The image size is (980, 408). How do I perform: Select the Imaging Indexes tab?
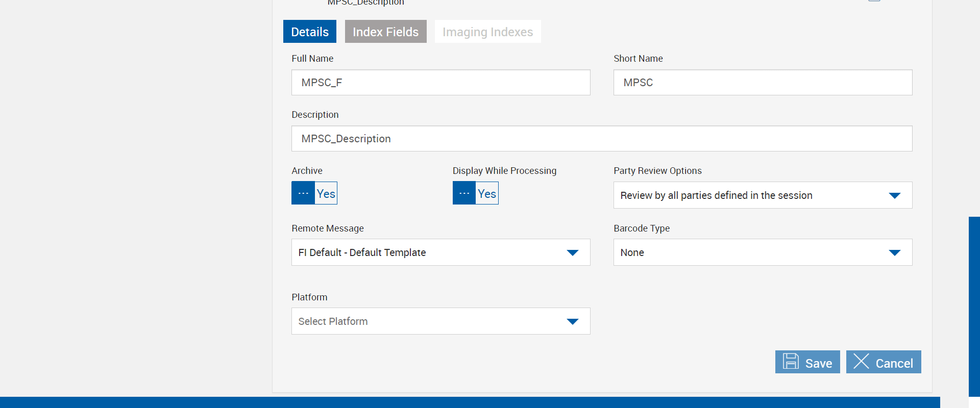(x=487, y=32)
